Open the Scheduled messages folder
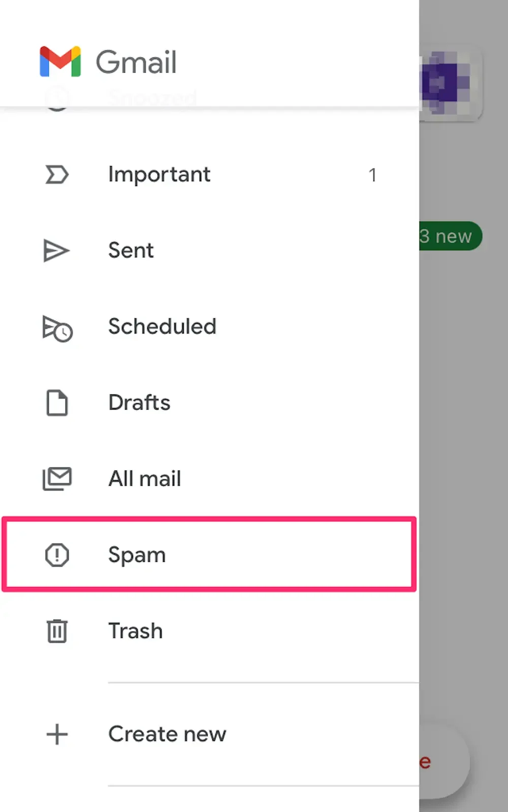The height and width of the screenshot is (812, 508). click(162, 327)
